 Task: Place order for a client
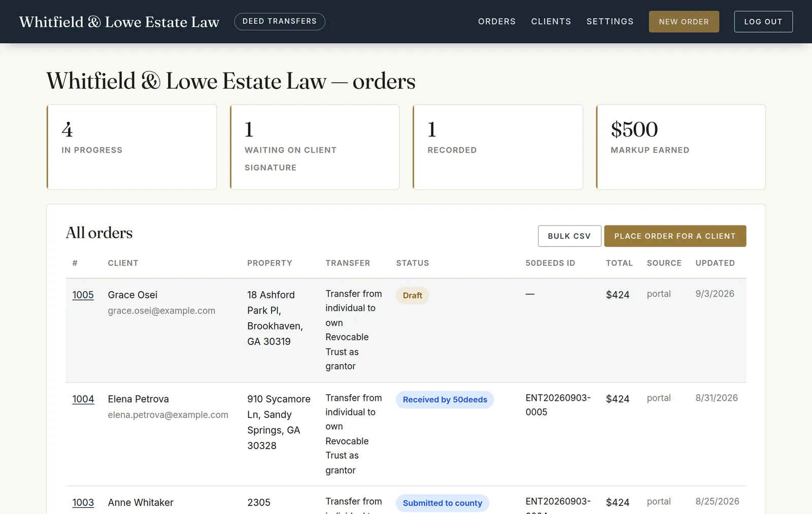point(675,236)
